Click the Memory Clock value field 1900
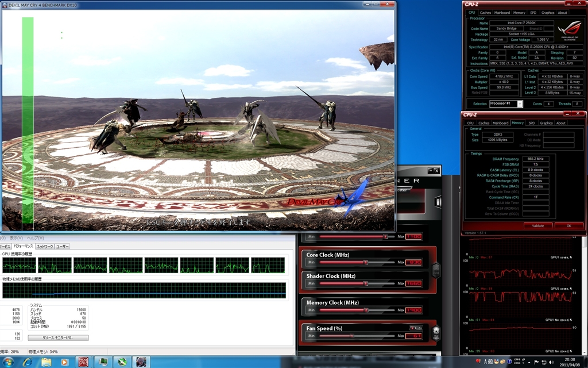 pos(413,310)
